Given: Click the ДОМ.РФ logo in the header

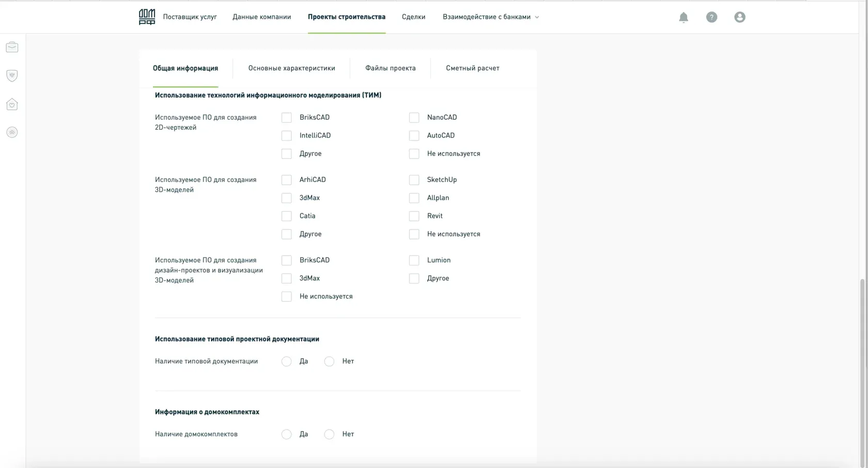Looking at the screenshot, I should tap(147, 17).
